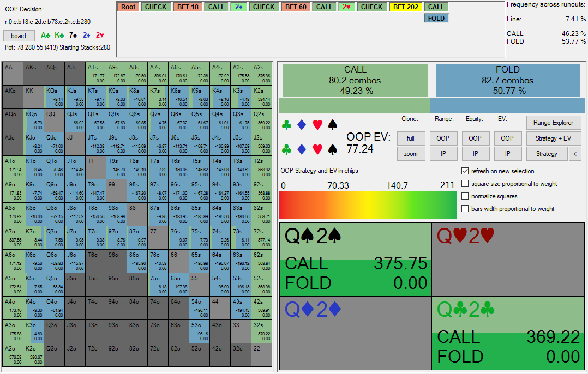Select the 2♦ turn card node in the tree
This screenshot has width=588, height=374.
click(238, 7)
